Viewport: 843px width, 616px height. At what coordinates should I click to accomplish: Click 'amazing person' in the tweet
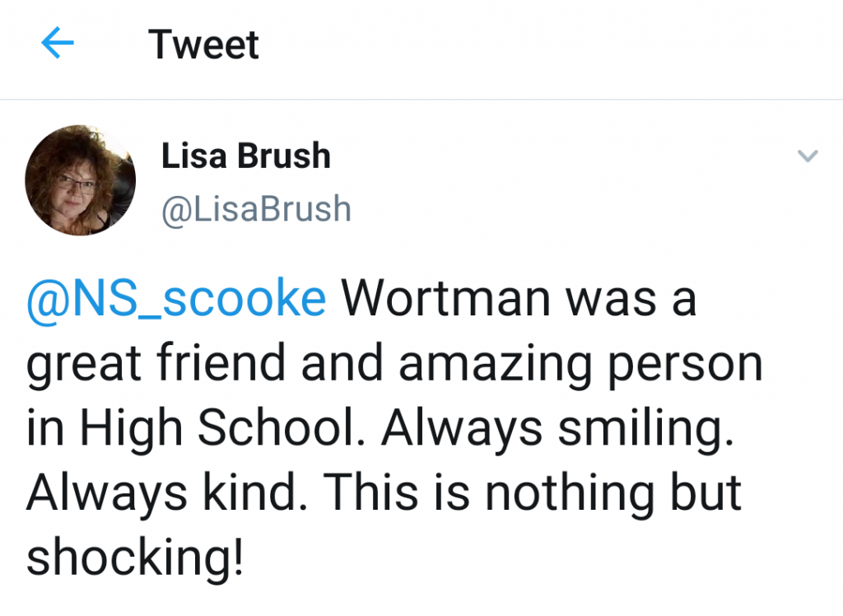pyautogui.click(x=580, y=364)
